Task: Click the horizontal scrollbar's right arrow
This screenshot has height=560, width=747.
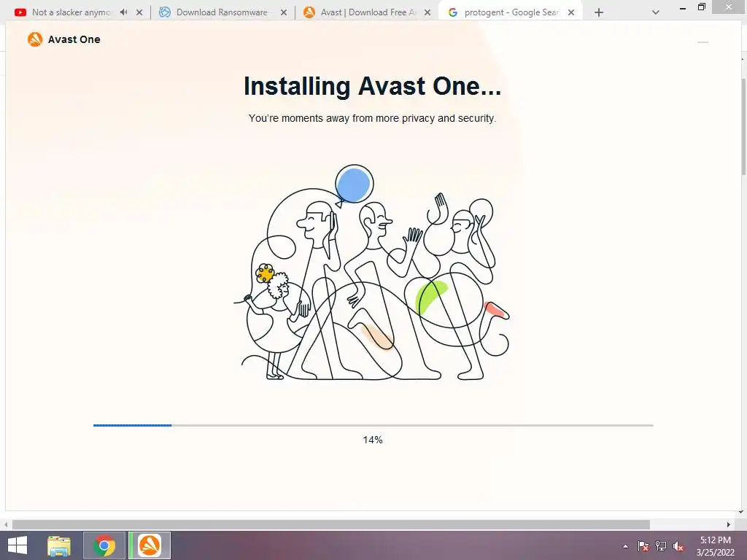Action: [729, 524]
